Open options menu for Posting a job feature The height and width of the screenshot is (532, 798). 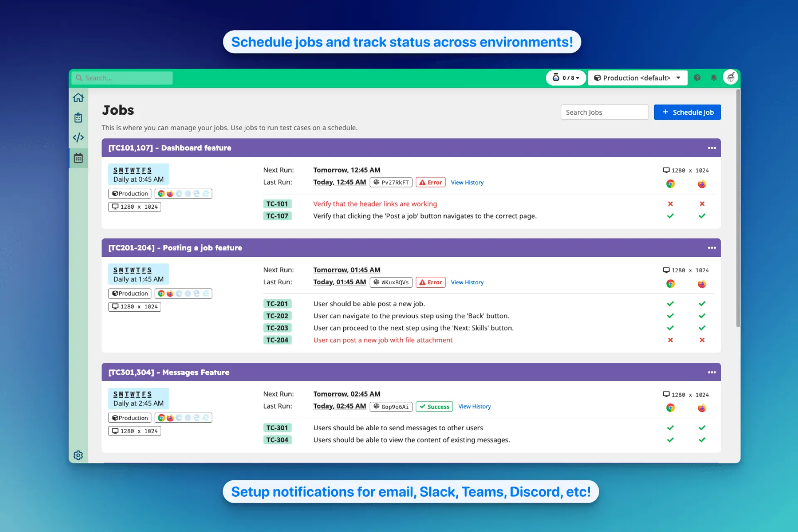click(712, 248)
